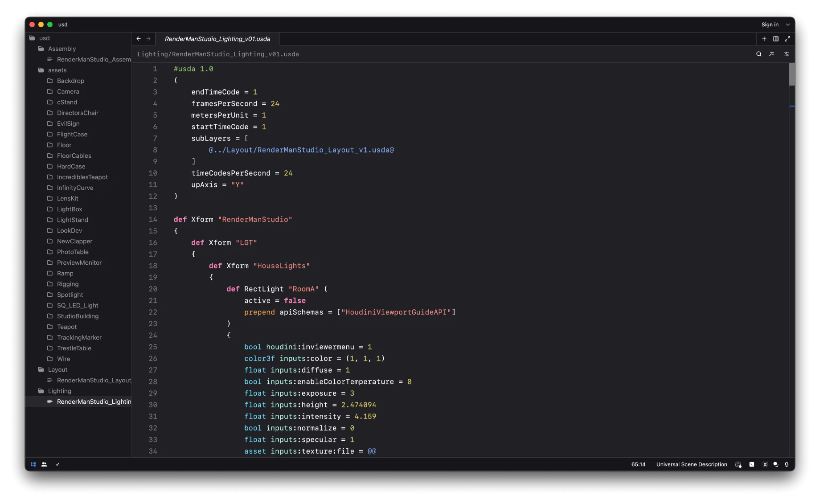Toggle the terminal panel icon
Screen dimensions: 820x504
click(752, 464)
